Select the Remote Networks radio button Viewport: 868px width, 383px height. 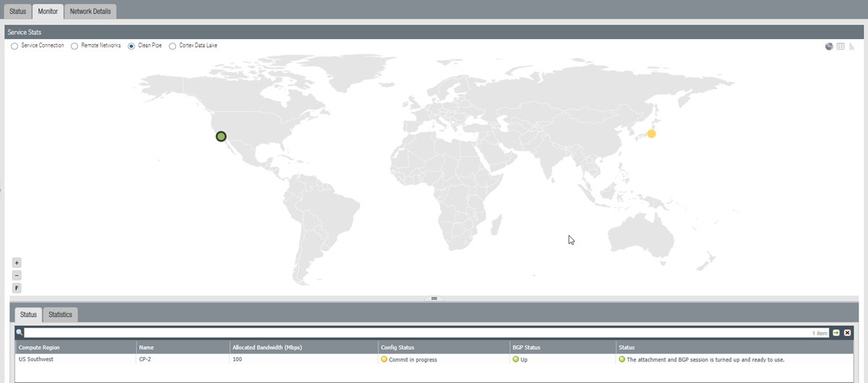coord(75,46)
